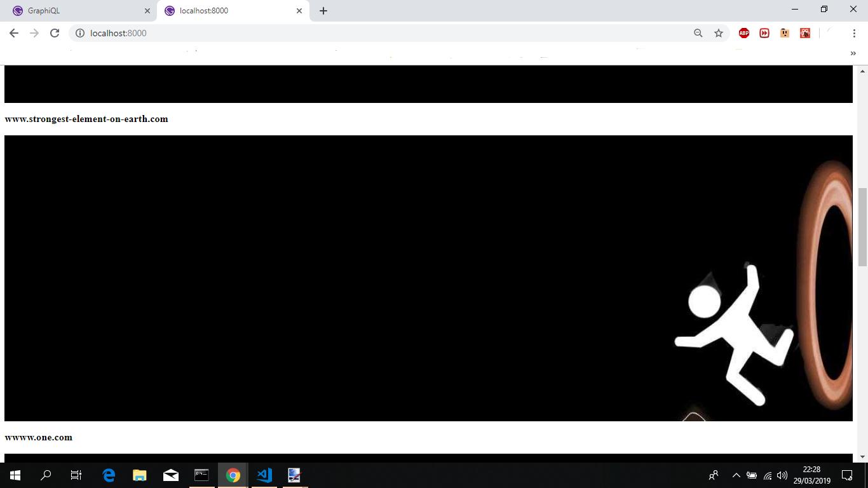Adjust volume via the speaker icon
This screenshot has width=868, height=488.
pyautogui.click(x=782, y=475)
